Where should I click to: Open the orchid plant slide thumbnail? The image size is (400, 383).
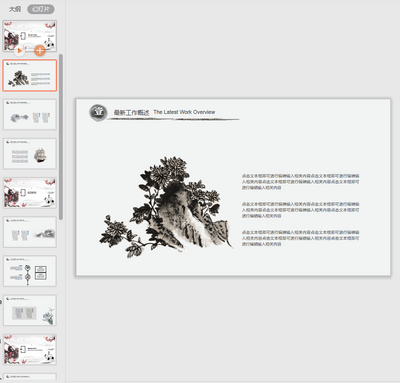coord(30,310)
